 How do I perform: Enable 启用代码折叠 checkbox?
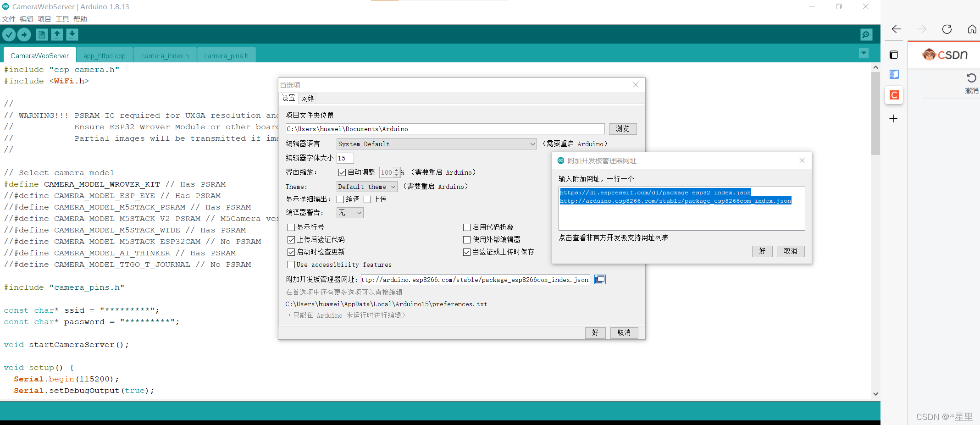[467, 227]
